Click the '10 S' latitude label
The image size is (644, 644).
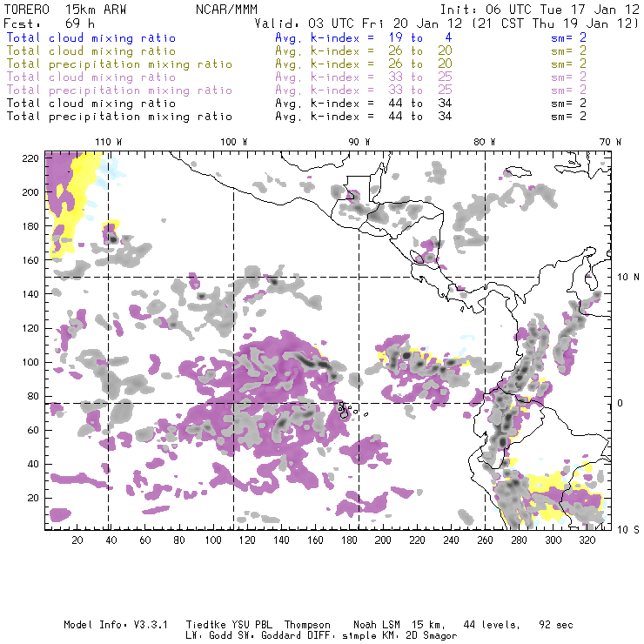click(x=628, y=530)
